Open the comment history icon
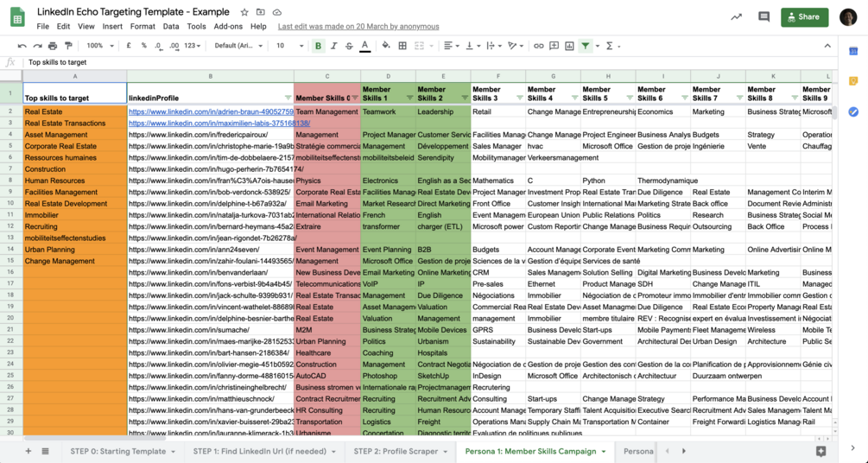Screen dimensions: 868x463 coord(764,17)
